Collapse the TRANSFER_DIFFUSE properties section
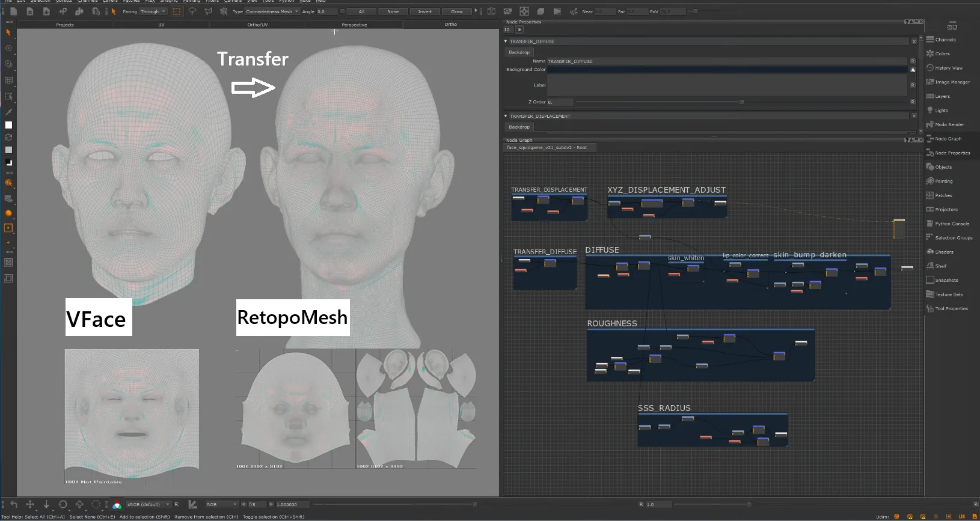The image size is (980, 521). [506, 41]
